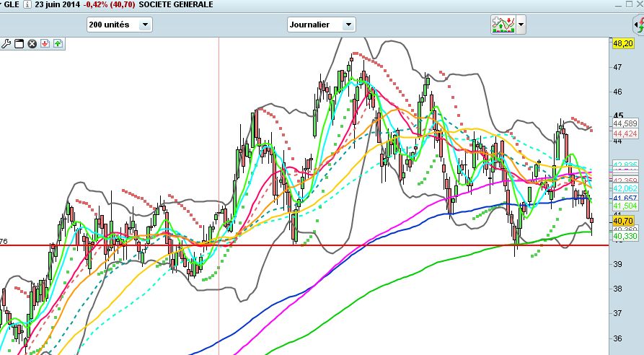
Task: Maximize the chart window
Action: [x=629, y=4]
